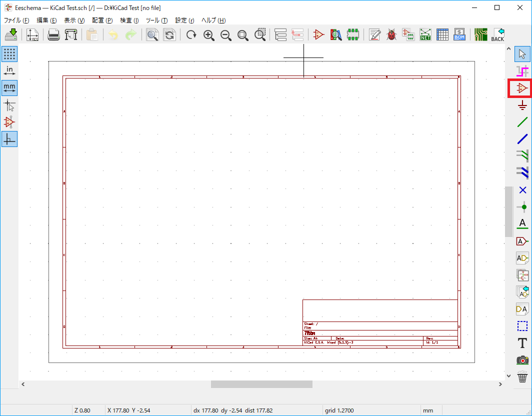Select the Place Wire tool
The height and width of the screenshot is (416, 532).
click(522, 122)
